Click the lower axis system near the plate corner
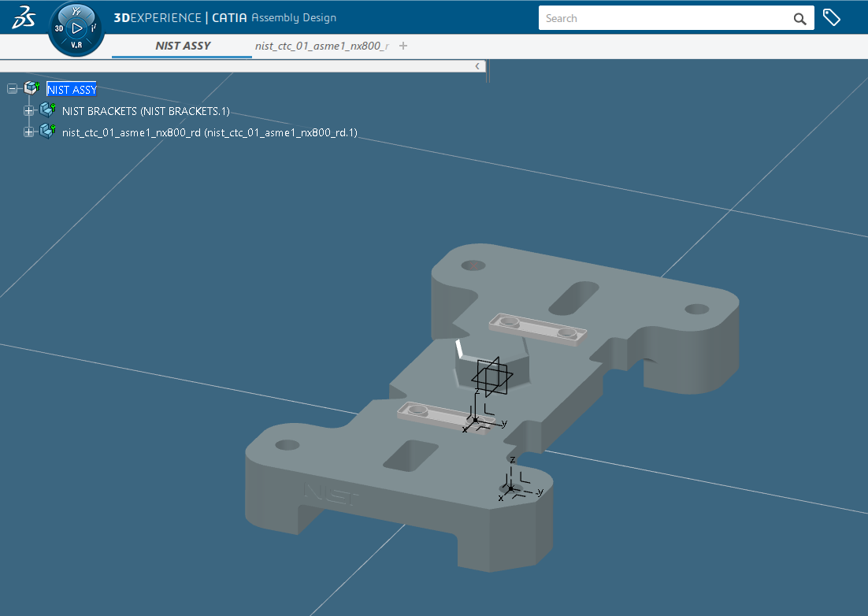The height and width of the screenshot is (616, 868). pyautogui.click(x=511, y=488)
